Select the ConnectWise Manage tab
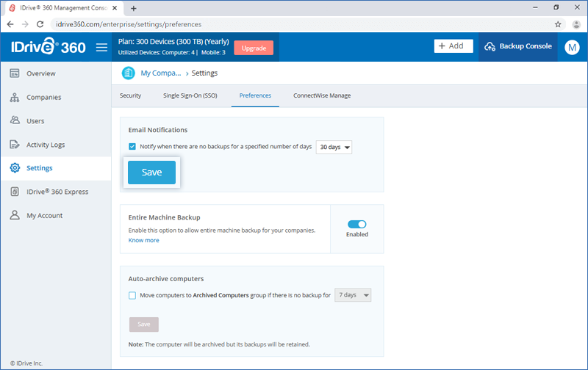This screenshot has height=370, width=588. coord(322,95)
